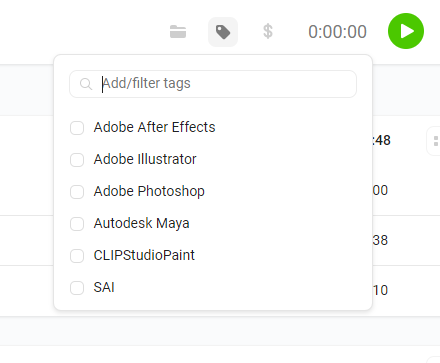This screenshot has width=440, height=363.
Task: Focus the Add/filter tags input field
Action: point(213,84)
